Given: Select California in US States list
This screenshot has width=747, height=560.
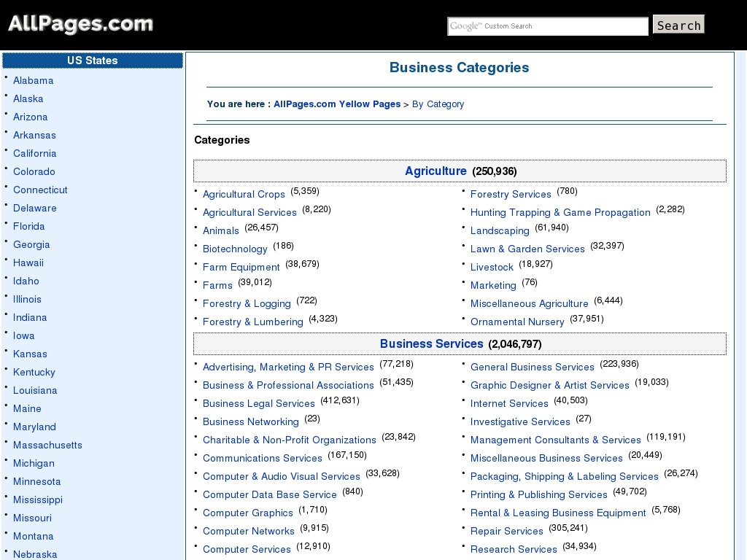Looking at the screenshot, I should coord(35,153).
